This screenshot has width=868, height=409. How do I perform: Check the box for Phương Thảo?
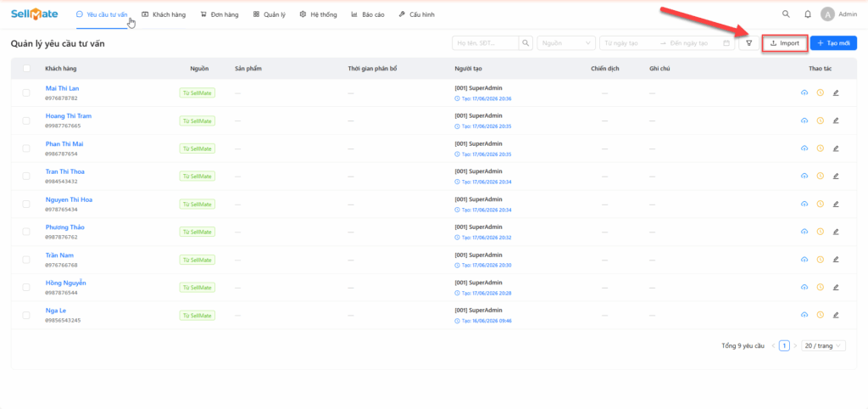point(26,232)
